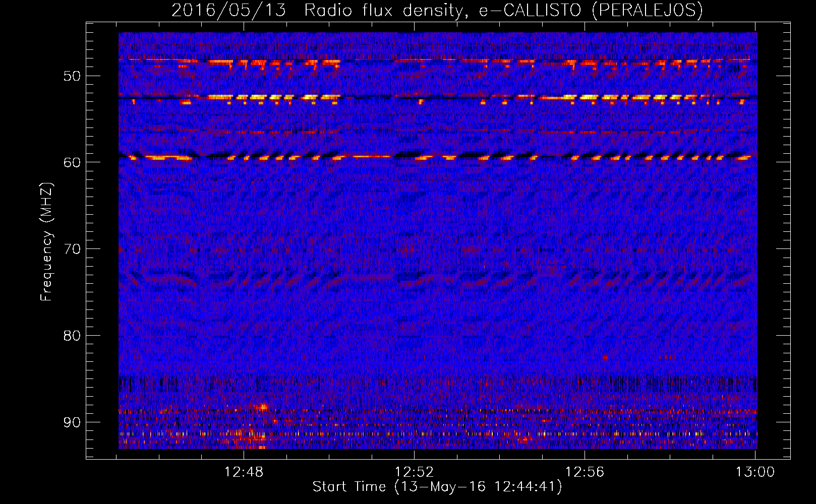Click the 70 frequency tick label
Screen dimensions: 816x504
tap(72, 249)
